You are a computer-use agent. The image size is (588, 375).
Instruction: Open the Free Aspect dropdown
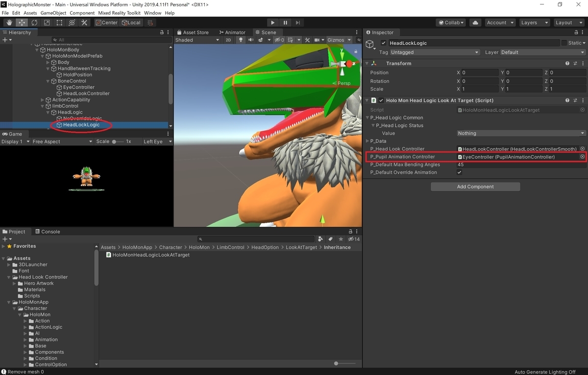pyautogui.click(x=62, y=141)
